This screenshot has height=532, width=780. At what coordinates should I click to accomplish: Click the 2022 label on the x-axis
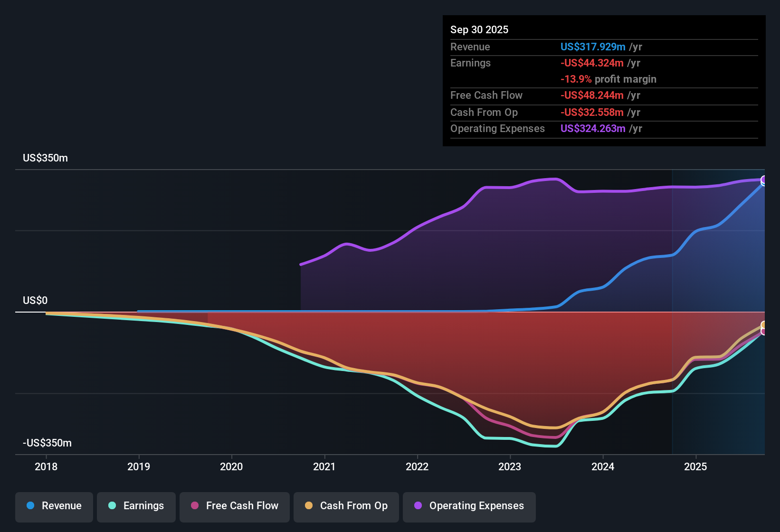(417, 467)
